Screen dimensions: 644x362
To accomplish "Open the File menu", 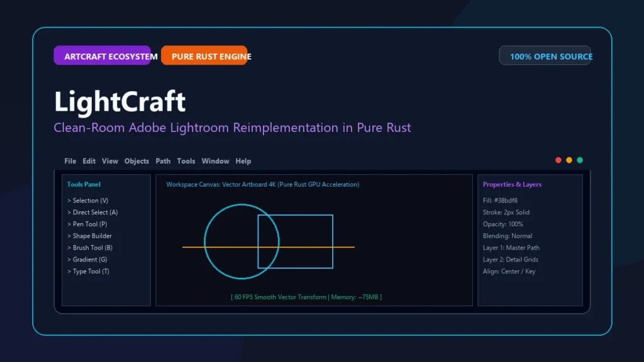I will pyautogui.click(x=70, y=161).
